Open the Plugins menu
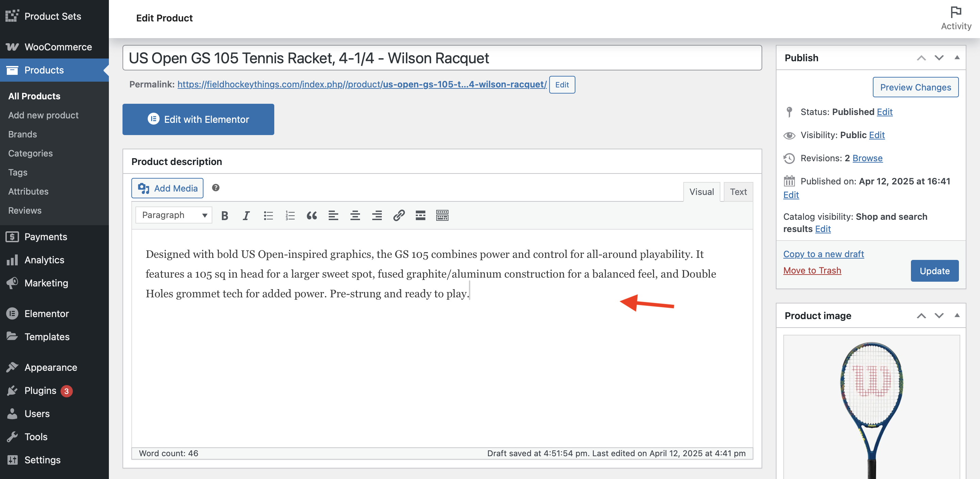 (54, 391)
